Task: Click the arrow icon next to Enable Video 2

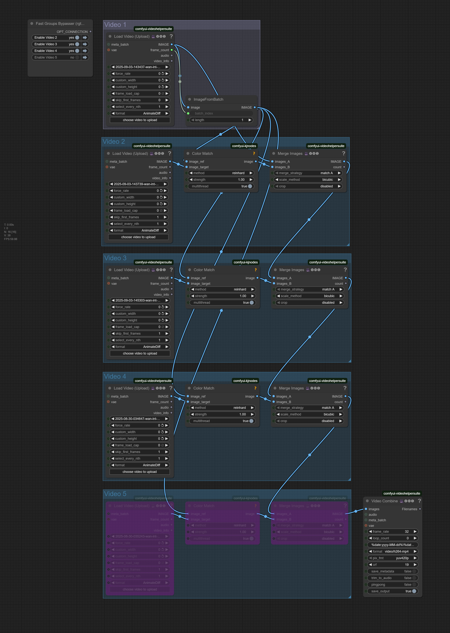Action: [x=85, y=38]
